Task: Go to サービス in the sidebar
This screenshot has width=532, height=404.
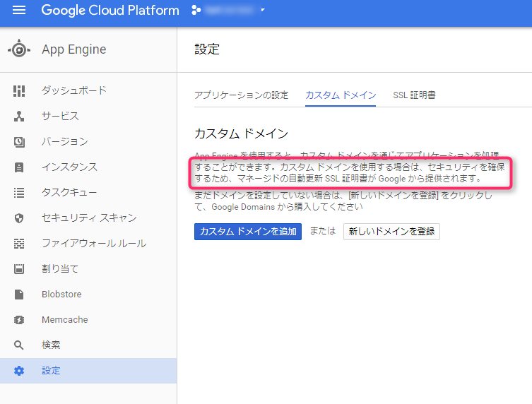Action: click(x=88, y=117)
